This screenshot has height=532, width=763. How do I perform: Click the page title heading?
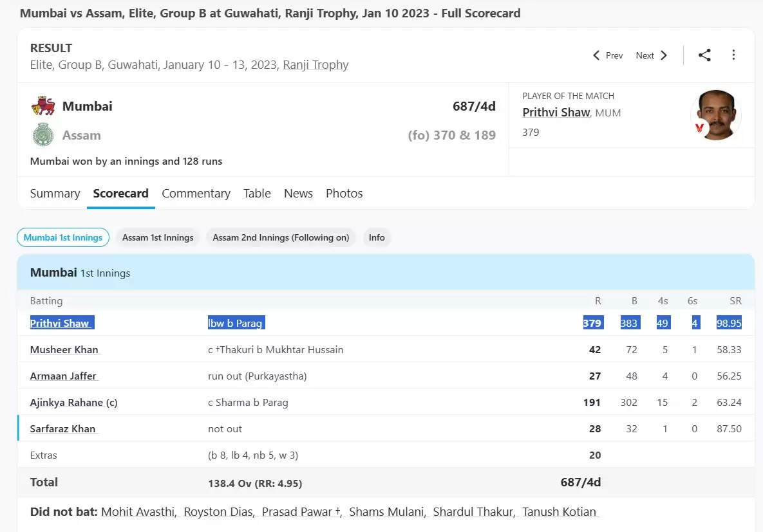coord(270,13)
